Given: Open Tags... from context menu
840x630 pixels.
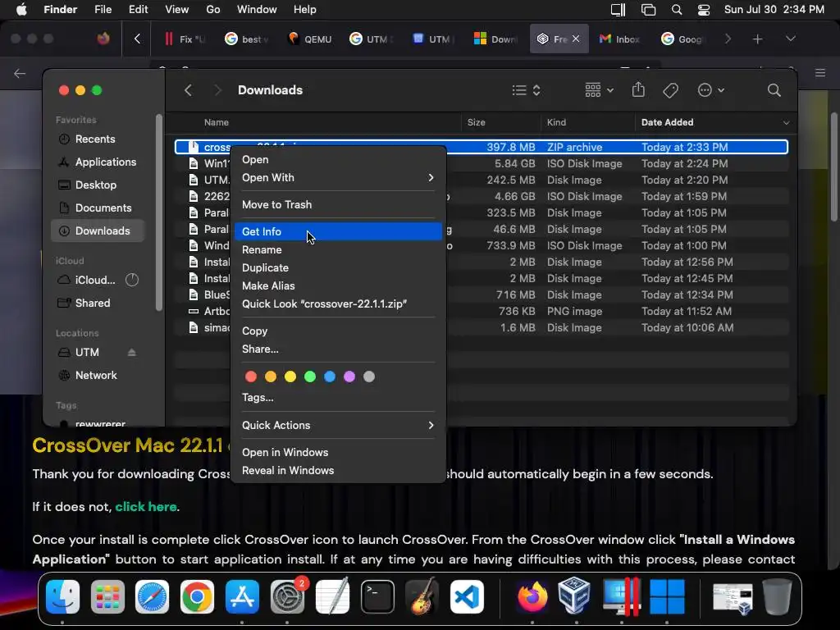Looking at the screenshot, I should coord(338,398).
